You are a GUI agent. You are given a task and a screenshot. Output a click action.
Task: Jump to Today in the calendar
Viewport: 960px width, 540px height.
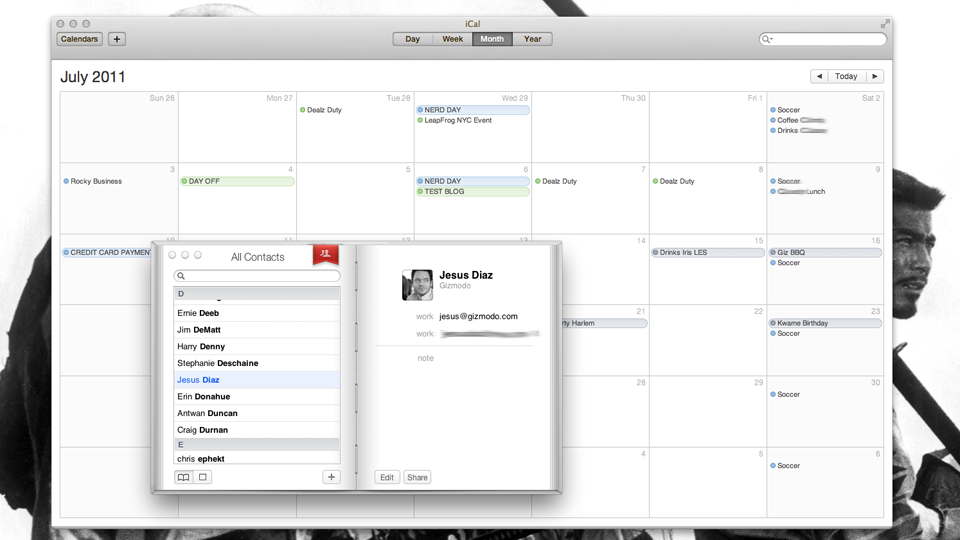[846, 76]
